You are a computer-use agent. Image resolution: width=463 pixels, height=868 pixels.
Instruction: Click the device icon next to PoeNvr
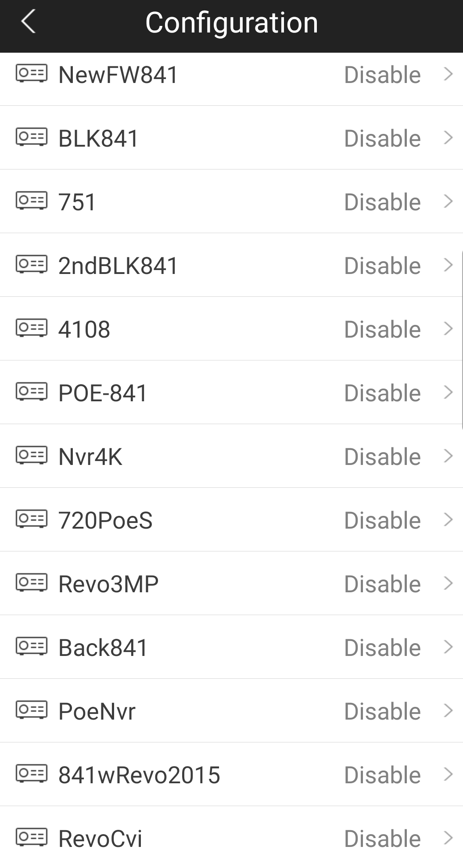pyautogui.click(x=32, y=710)
